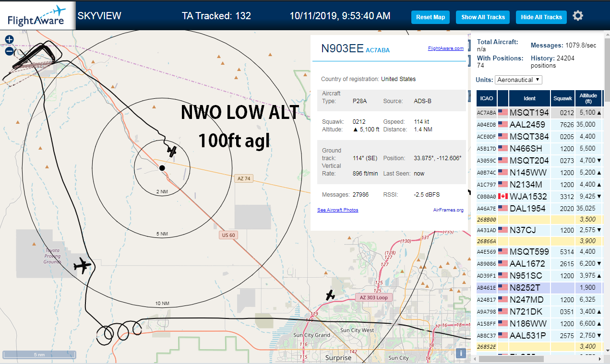Sort table by Squawk column header

coord(562,98)
